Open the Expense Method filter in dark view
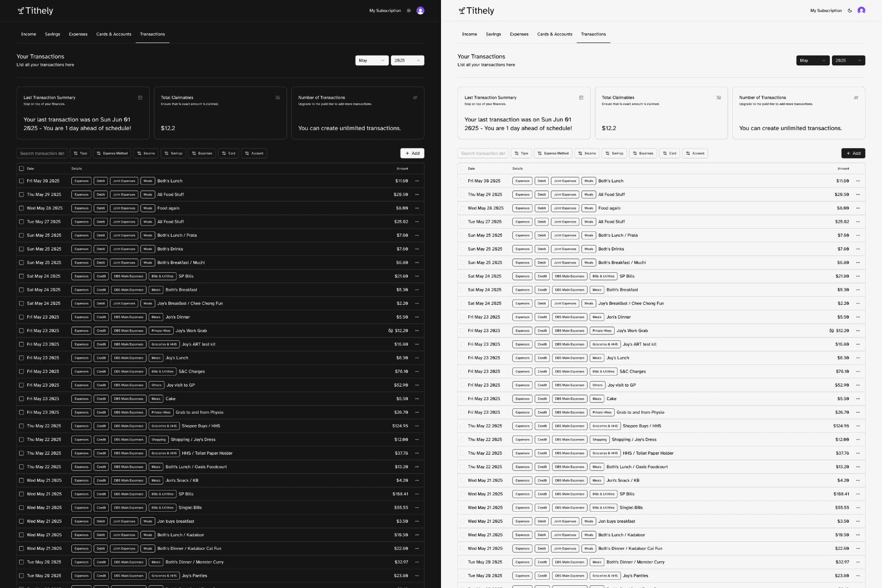Image resolution: width=882 pixels, height=588 pixels. pos(112,154)
